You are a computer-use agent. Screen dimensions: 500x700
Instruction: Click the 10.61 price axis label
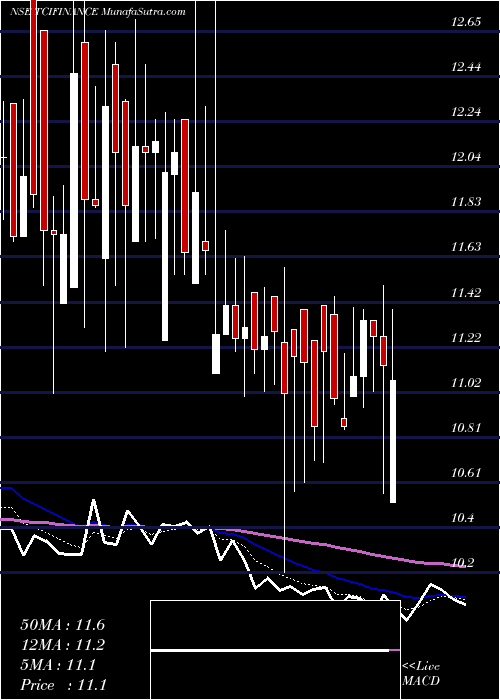[466, 473]
